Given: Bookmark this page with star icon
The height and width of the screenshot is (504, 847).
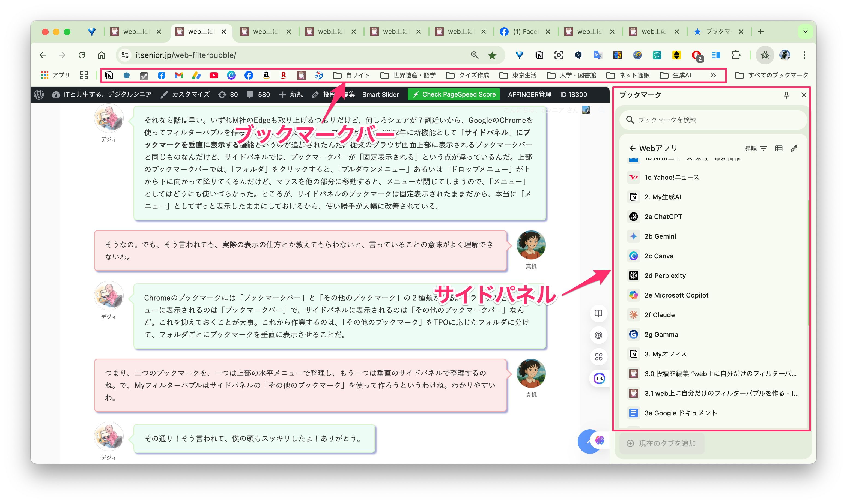Looking at the screenshot, I should point(492,55).
